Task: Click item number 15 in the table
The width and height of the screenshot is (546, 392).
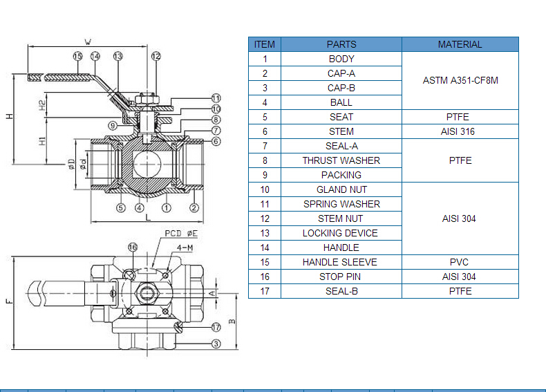Action: [x=265, y=262]
